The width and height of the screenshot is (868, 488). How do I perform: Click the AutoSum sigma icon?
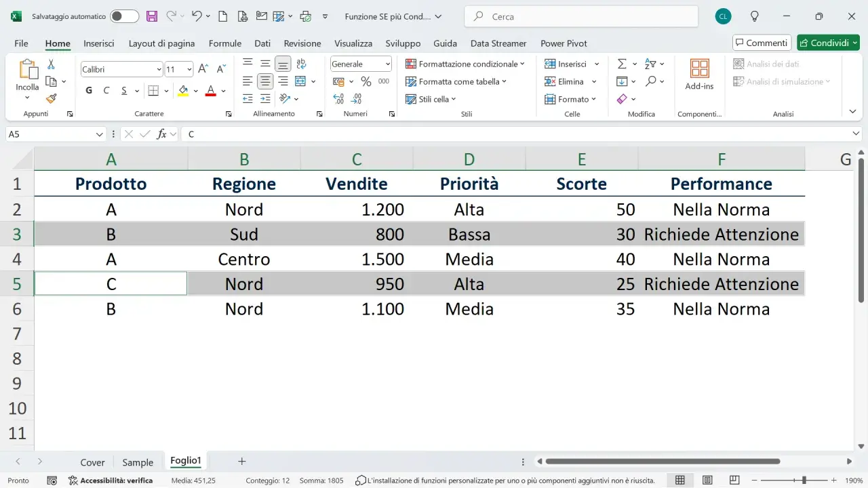[622, 64]
